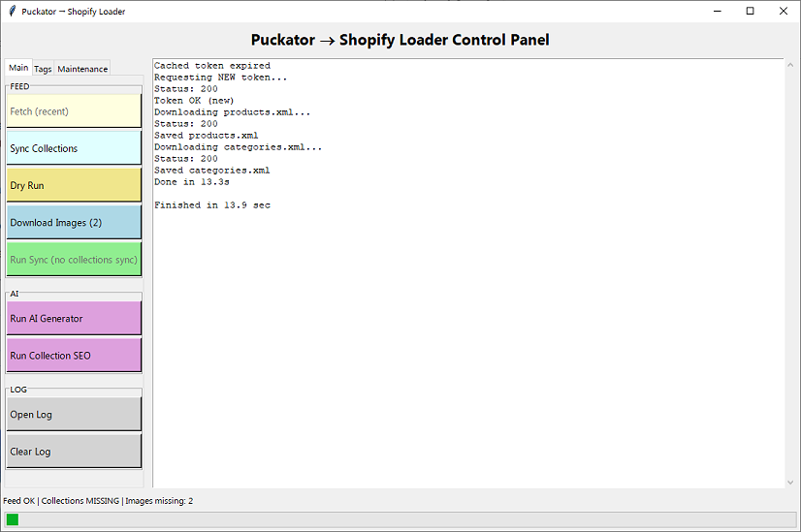This screenshot has height=532, width=801.
Task: Open the Tags tab
Action: 43,69
